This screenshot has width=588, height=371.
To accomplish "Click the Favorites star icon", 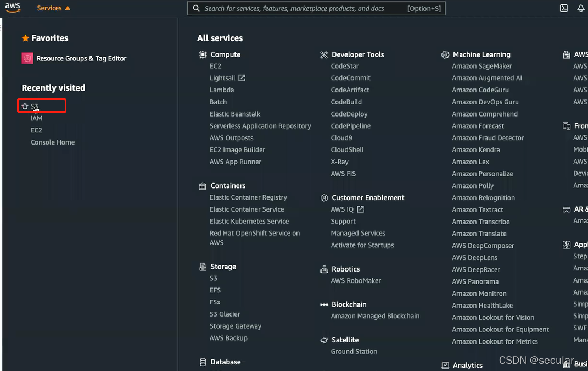I will [x=25, y=38].
